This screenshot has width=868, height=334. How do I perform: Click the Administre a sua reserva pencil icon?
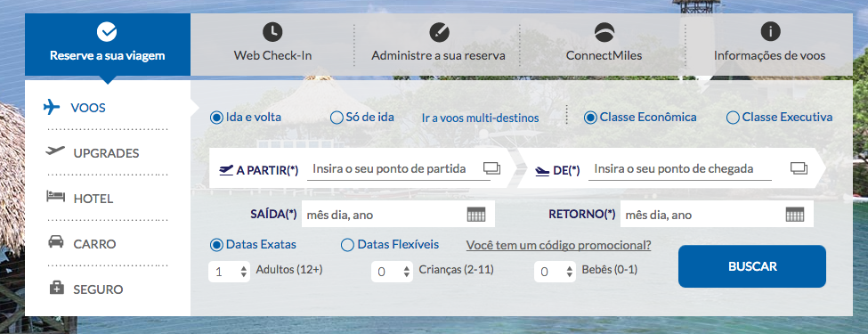tap(439, 32)
